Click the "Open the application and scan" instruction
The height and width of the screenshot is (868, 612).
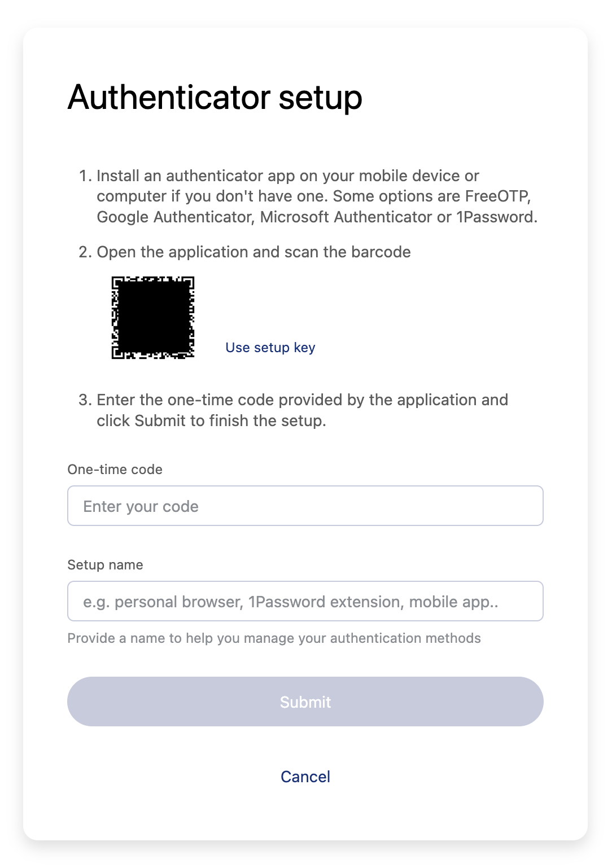point(253,252)
